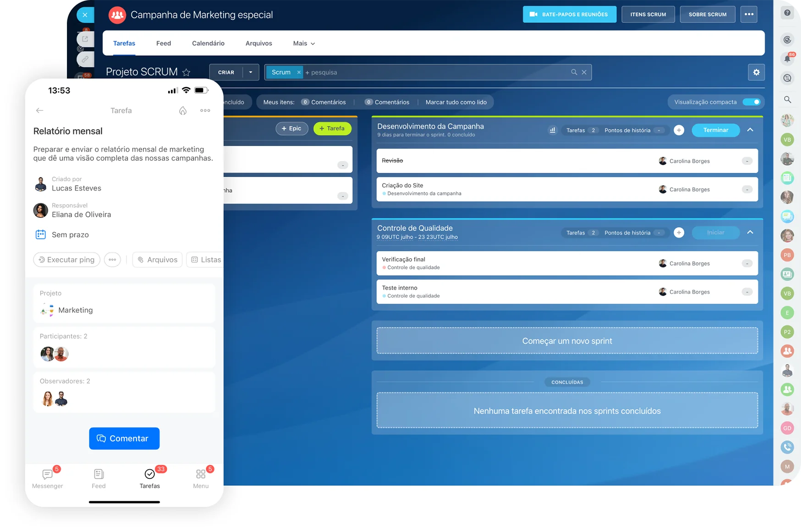This screenshot has height=532, width=801.
Task: Click the help question mark icon
Action: [x=787, y=13]
